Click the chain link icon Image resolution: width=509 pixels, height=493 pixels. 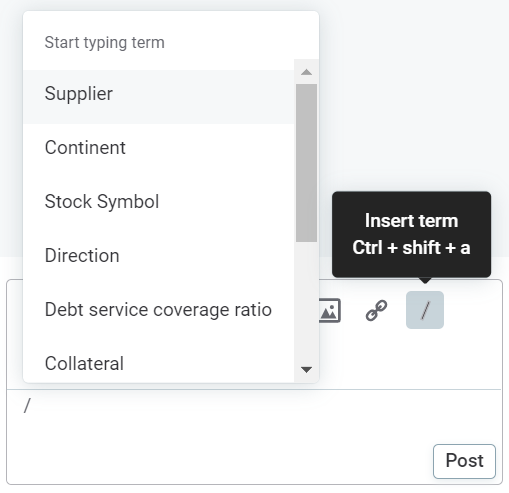tap(376, 310)
